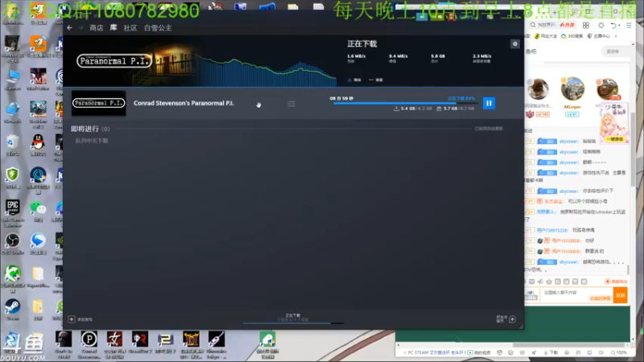The height and width of the screenshot is (362, 644).
Task: Pause the Paranormal P.I. download
Action: 489,103
